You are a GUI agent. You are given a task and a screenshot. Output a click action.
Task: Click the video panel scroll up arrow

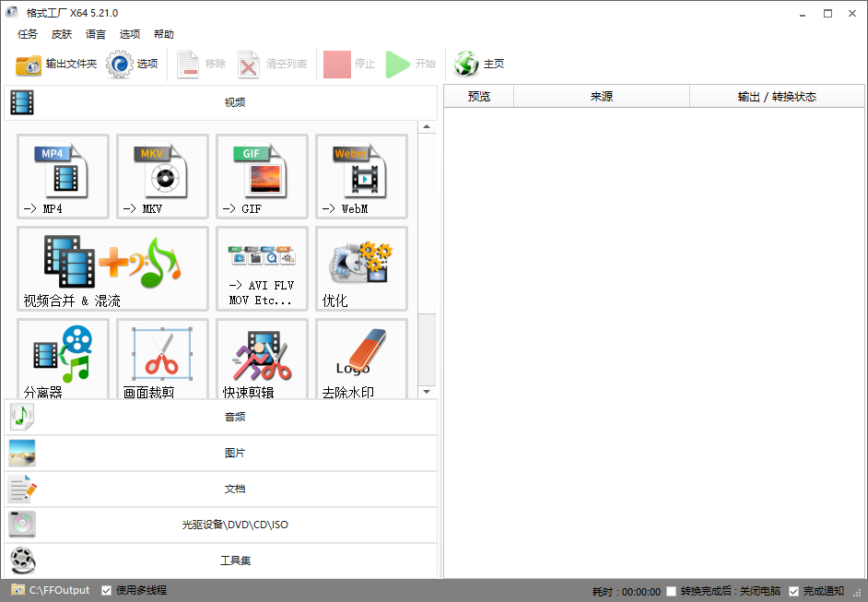pos(427,127)
